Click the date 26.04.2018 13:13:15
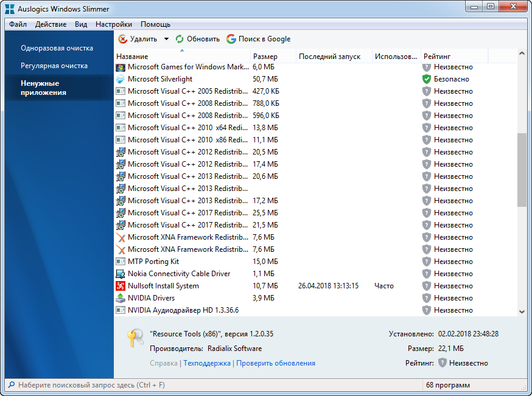Image resolution: width=532 pixels, height=396 pixels. [328, 286]
